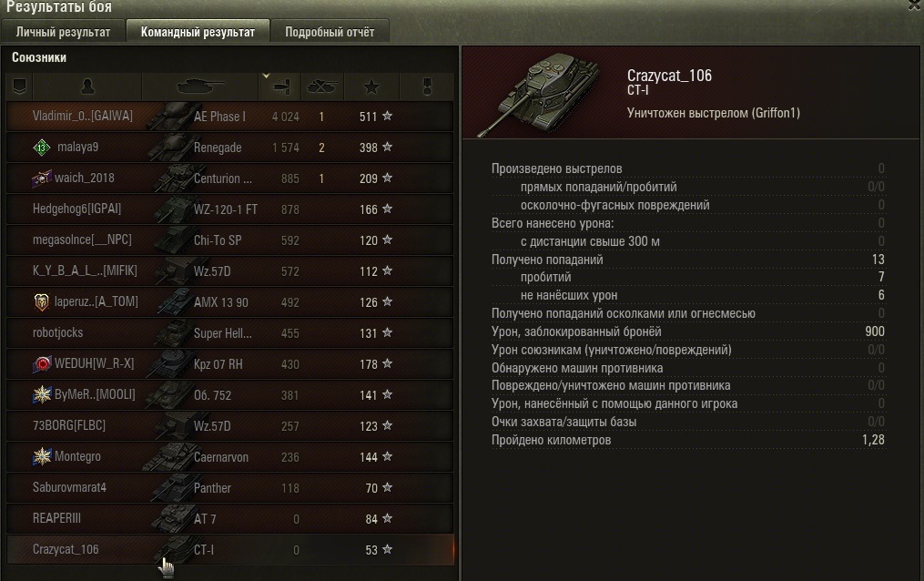Sort by damage dealt column icon
The width and height of the screenshot is (924, 581).
click(x=279, y=87)
